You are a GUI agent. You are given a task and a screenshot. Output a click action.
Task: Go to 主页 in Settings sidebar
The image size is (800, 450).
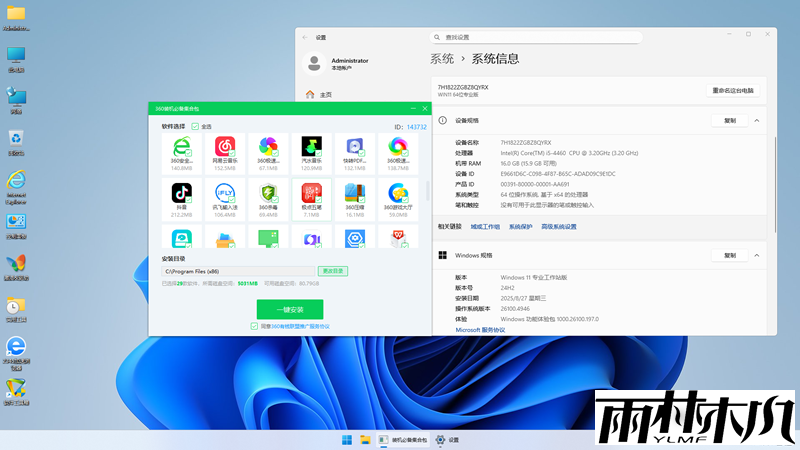pos(325,95)
